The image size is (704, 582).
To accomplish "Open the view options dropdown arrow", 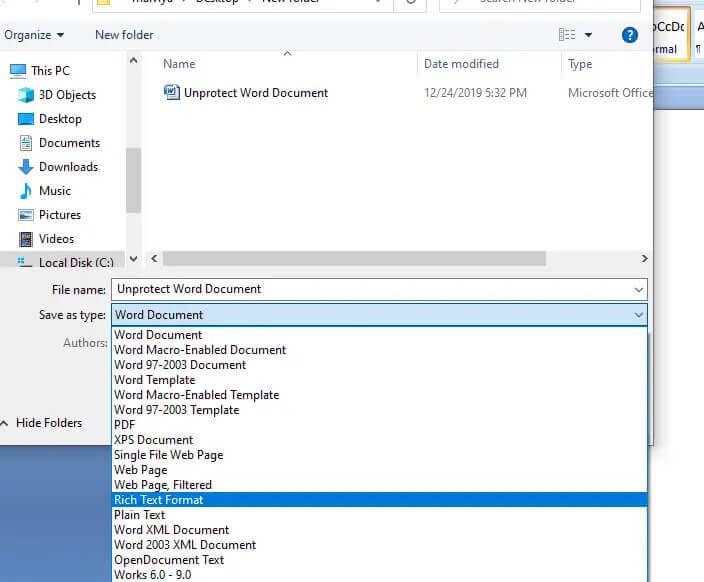I will 588,35.
